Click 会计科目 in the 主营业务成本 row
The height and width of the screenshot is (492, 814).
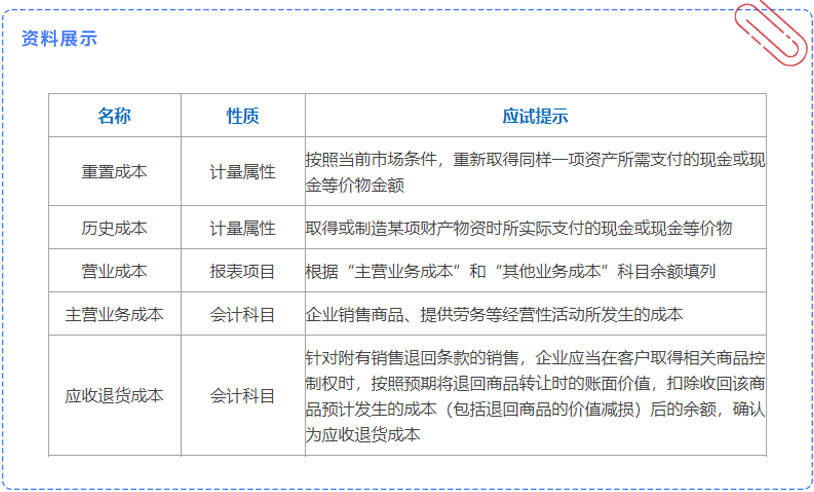point(242,314)
